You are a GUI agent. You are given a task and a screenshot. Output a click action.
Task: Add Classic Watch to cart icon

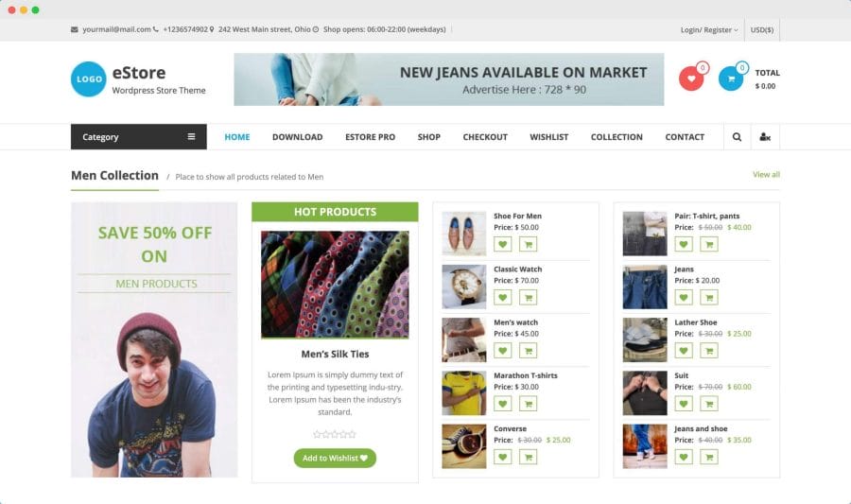[x=528, y=297]
